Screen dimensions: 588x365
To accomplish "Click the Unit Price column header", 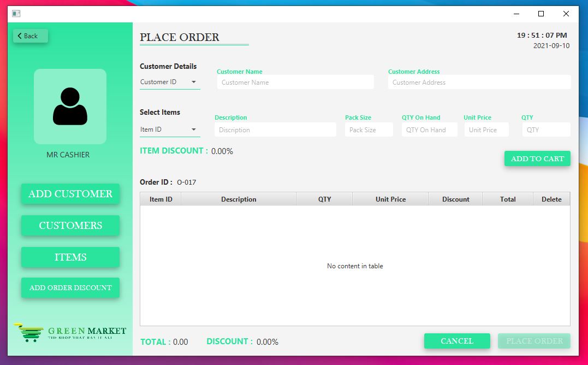I will tap(390, 199).
